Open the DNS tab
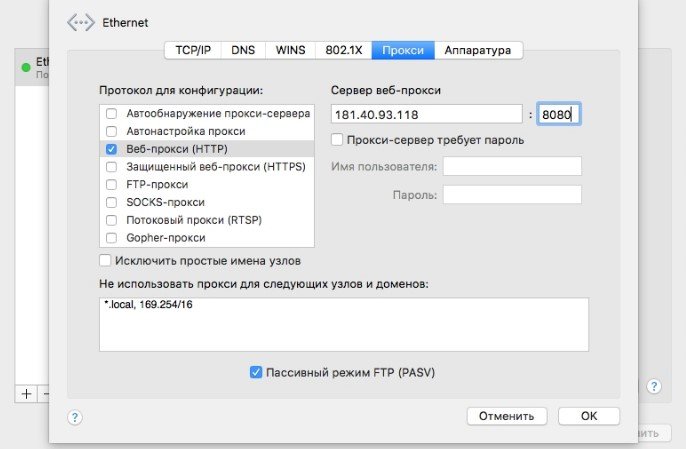 (x=243, y=50)
